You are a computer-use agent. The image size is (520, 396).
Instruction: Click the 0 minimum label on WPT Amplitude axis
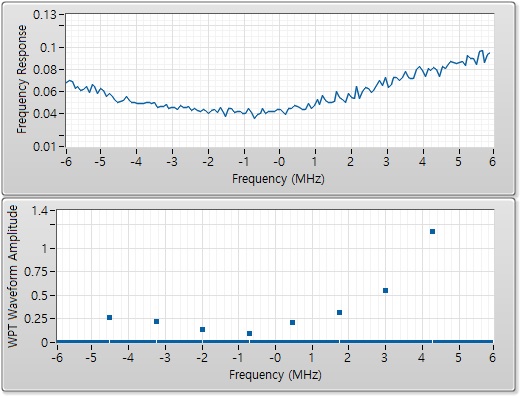[x=44, y=342]
